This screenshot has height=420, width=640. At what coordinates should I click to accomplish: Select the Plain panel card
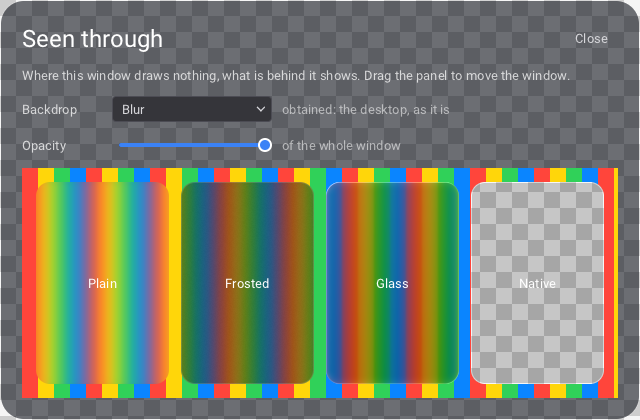point(102,283)
